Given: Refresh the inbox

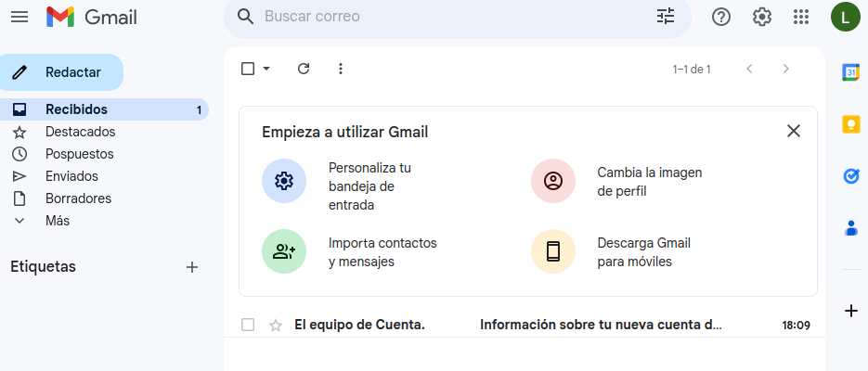Looking at the screenshot, I should pyautogui.click(x=304, y=69).
